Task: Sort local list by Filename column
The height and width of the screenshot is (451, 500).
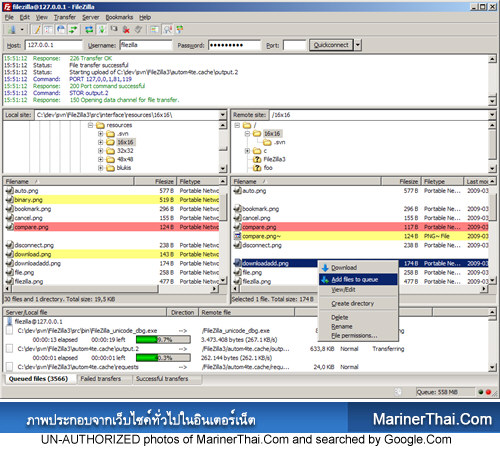Action: (69, 182)
